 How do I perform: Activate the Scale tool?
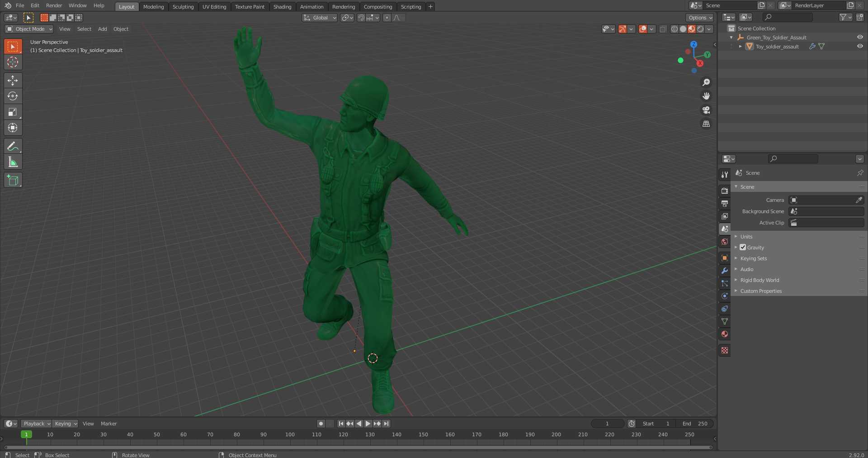click(13, 112)
